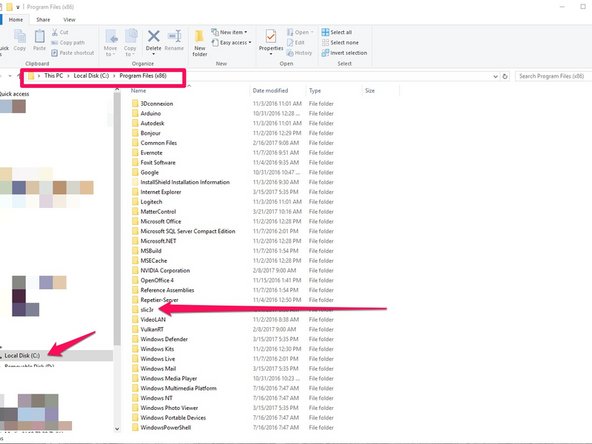This screenshot has width=592, height=444.
Task: Switch to the Share tab
Action: point(43,20)
